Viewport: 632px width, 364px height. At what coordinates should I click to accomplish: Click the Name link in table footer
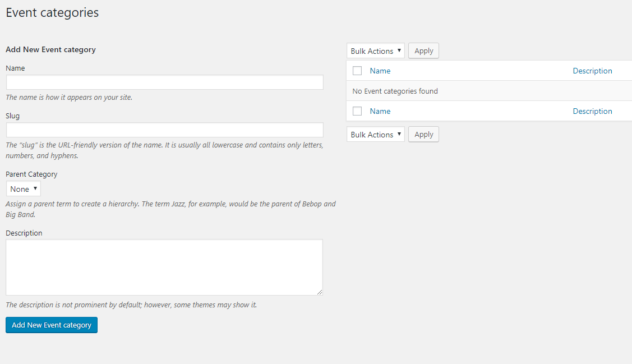380,111
